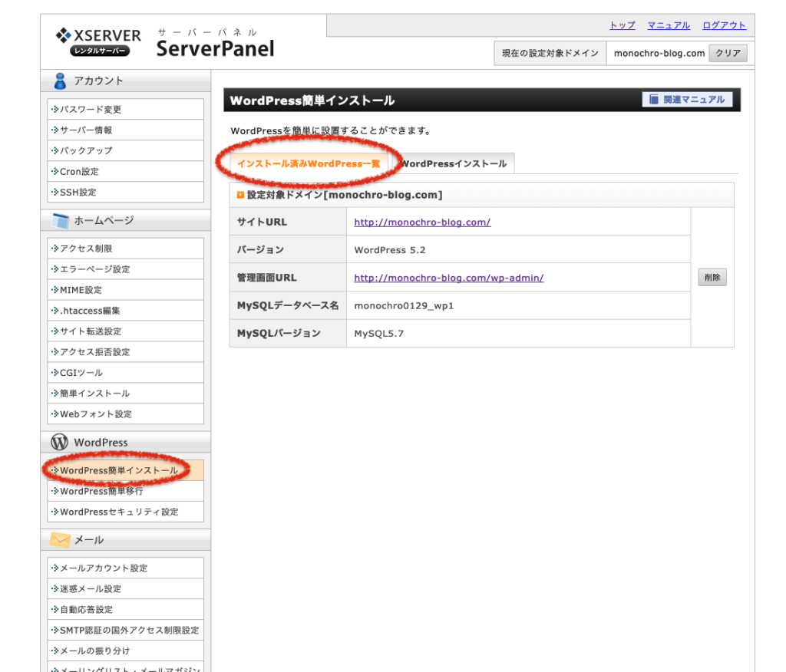Click the Homepage section window icon

(x=60, y=220)
